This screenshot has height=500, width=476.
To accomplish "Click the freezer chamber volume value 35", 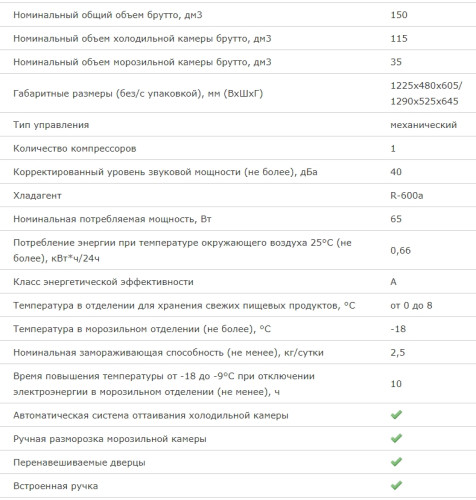I will (x=396, y=62).
